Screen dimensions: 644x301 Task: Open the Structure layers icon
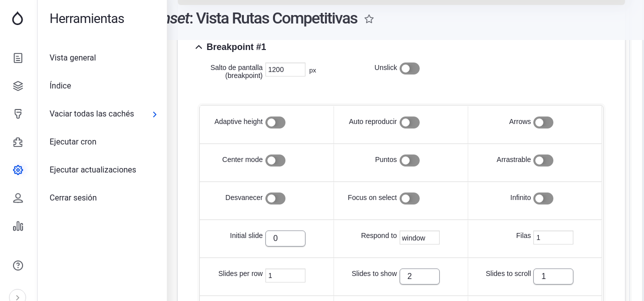(18, 86)
